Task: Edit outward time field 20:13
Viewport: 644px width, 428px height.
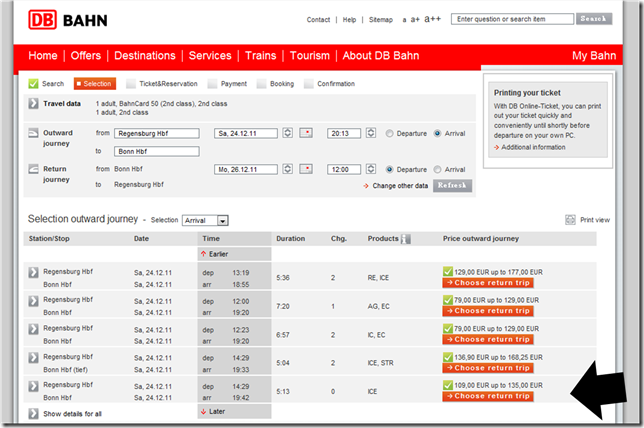Action: [x=344, y=133]
